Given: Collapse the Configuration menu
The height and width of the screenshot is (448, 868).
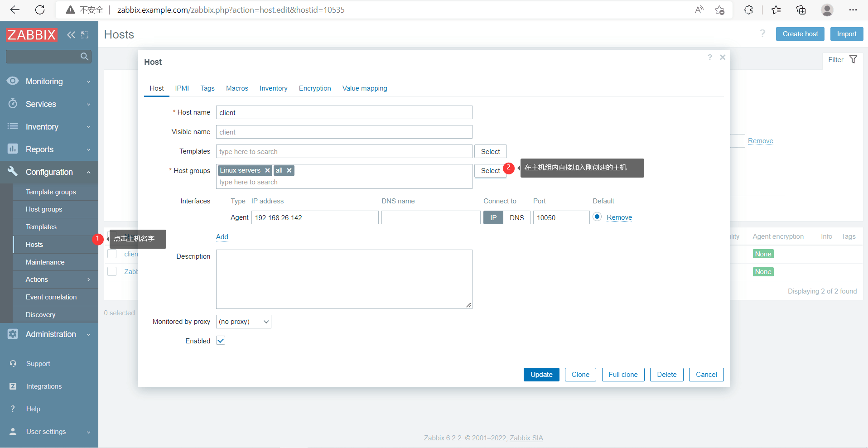Looking at the screenshot, I should [88, 172].
